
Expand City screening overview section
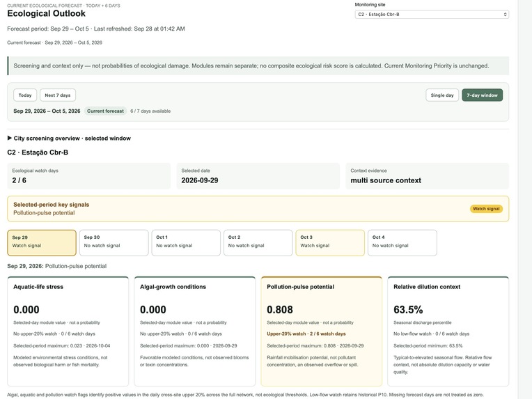pyautogui.click(x=69, y=139)
